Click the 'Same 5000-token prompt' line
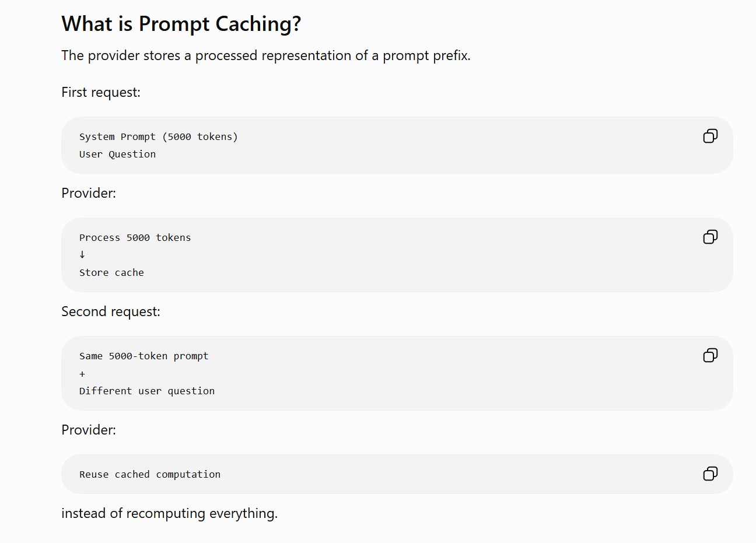Image resolution: width=756 pixels, height=543 pixels. tap(143, 356)
